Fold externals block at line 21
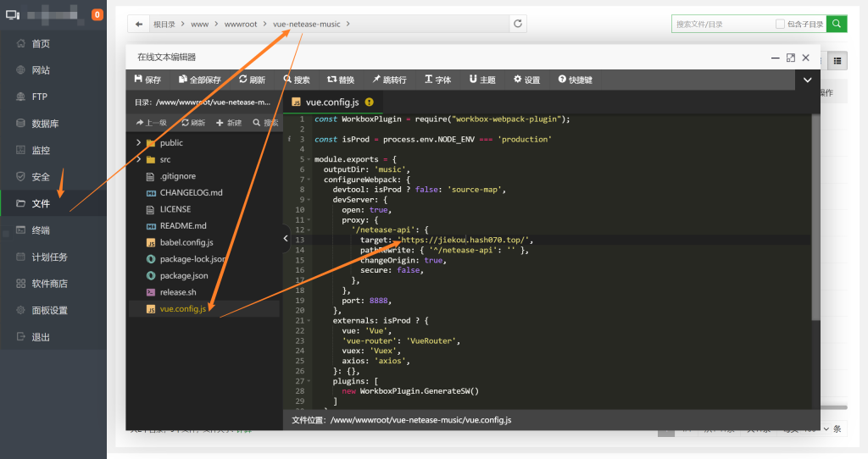 pyautogui.click(x=309, y=321)
